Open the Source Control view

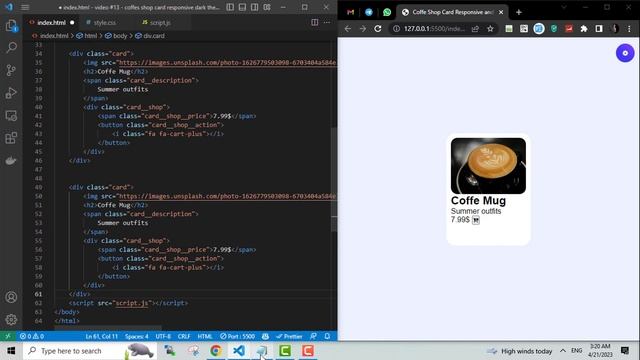[11, 70]
